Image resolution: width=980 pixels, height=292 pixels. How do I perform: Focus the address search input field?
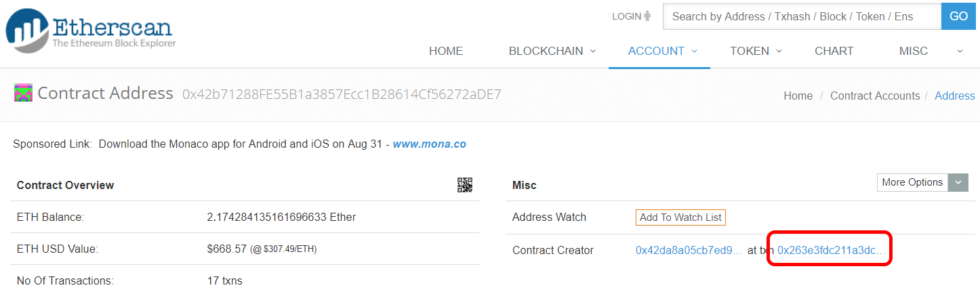801,17
